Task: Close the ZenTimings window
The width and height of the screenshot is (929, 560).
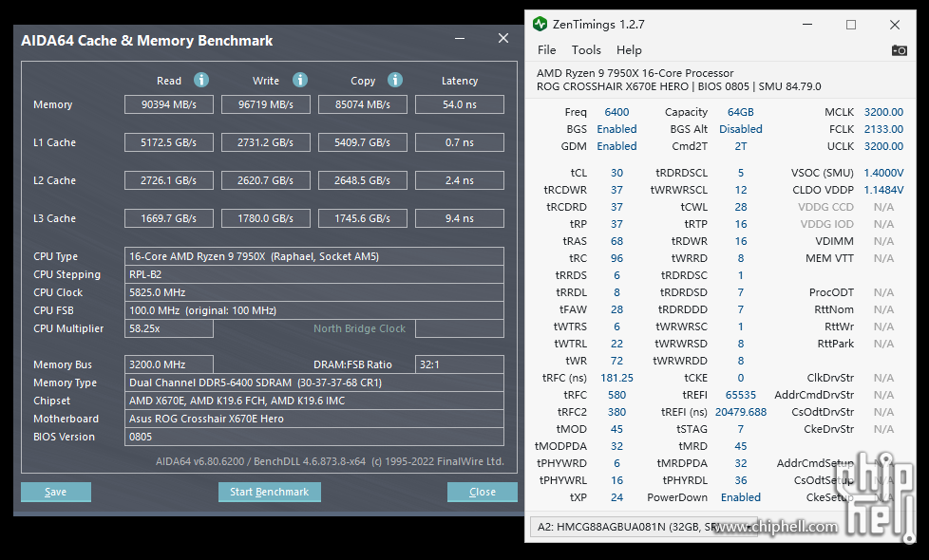Action: click(x=895, y=25)
